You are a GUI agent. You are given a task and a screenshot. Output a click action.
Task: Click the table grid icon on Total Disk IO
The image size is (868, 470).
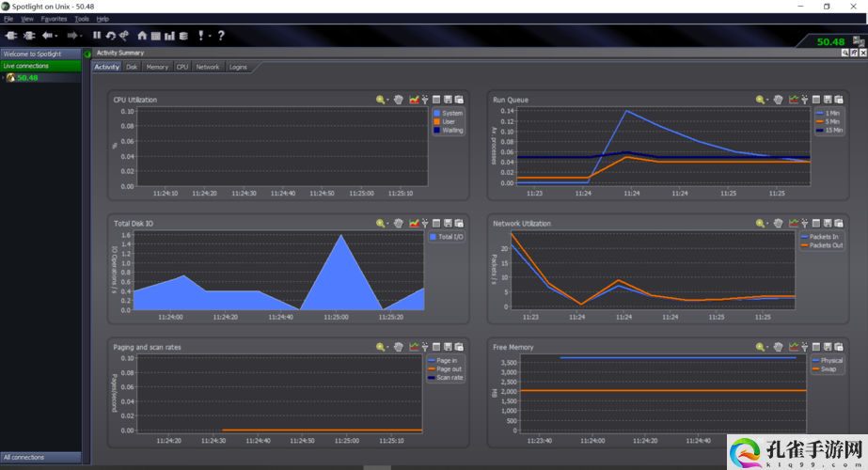coord(436,223)
